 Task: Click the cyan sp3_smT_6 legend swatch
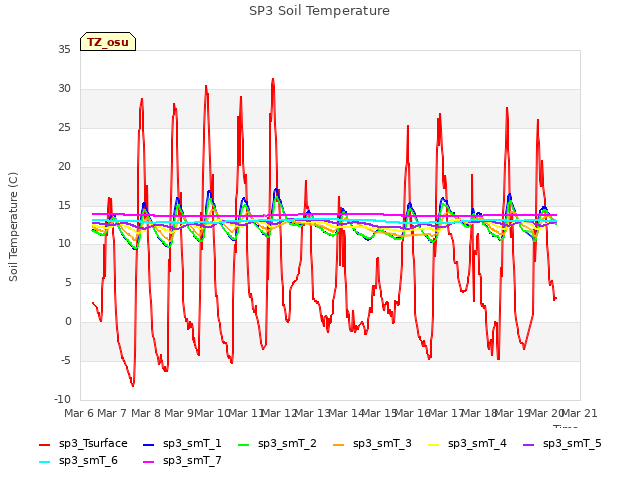pos(44,462)
